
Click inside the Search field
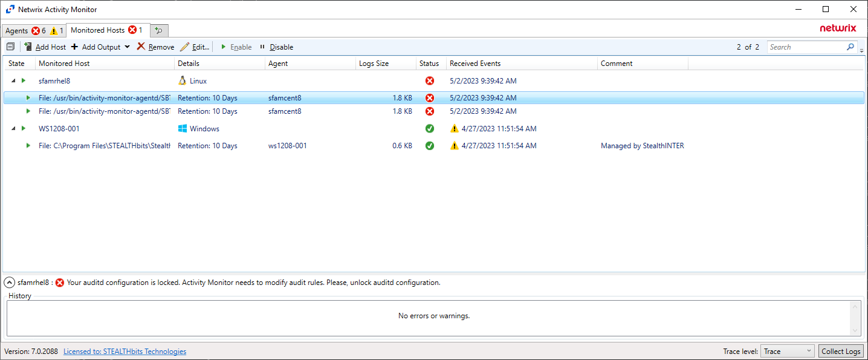pyautogui.click(x=804, y=47)
